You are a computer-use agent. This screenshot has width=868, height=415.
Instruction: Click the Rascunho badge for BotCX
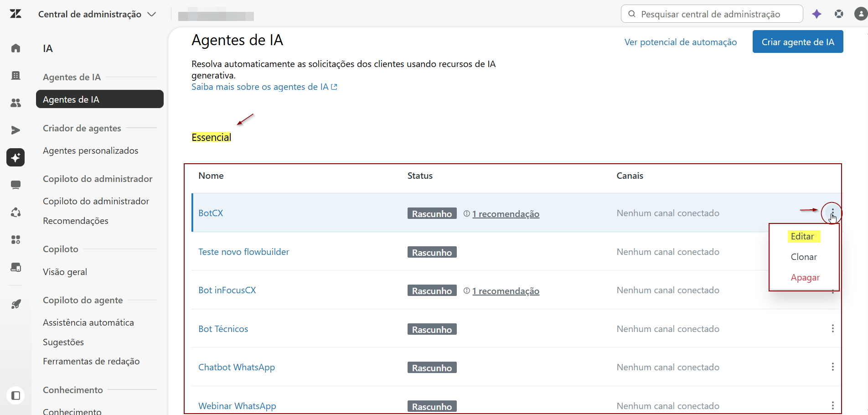(432, 213)
